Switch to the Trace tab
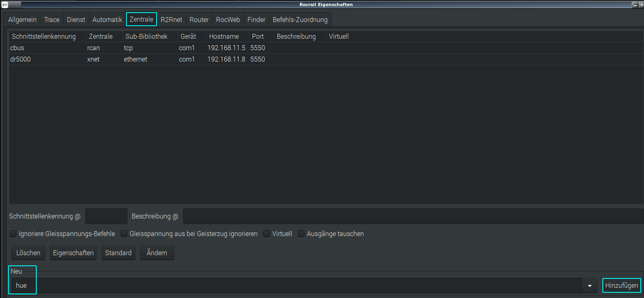Viewport: 644px width, 298px height. pos(52,20)
